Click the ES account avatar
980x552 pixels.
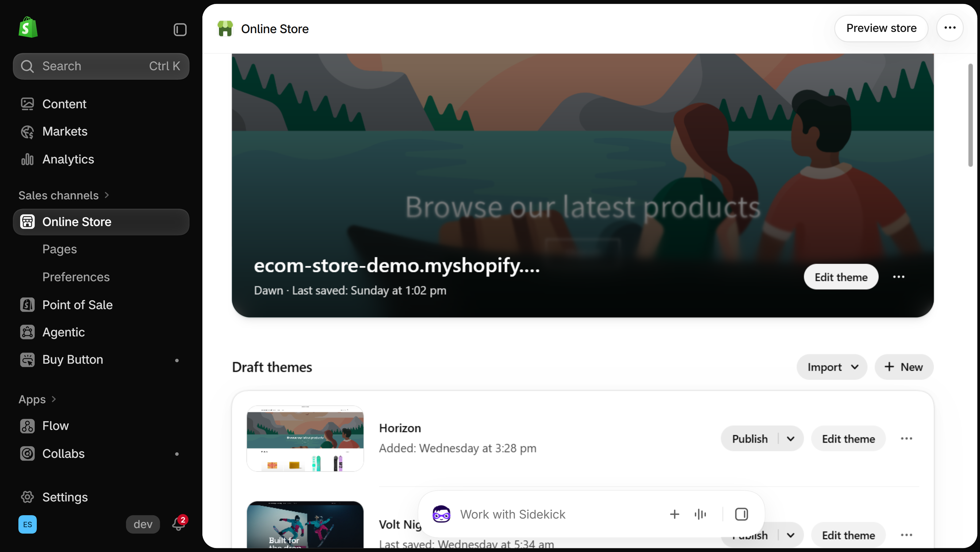click(28, 524)
